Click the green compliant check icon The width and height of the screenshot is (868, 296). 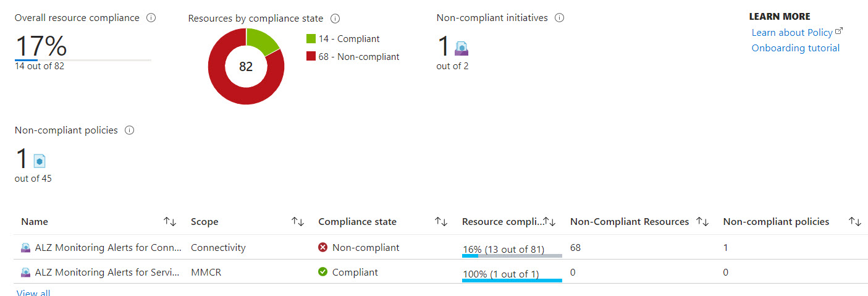point(322,272)
